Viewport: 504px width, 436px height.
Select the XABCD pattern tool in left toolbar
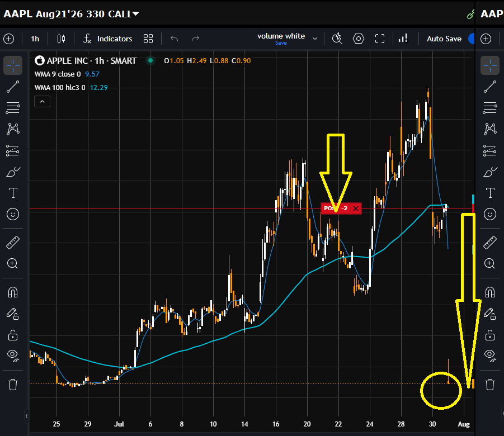pos(13,129)
